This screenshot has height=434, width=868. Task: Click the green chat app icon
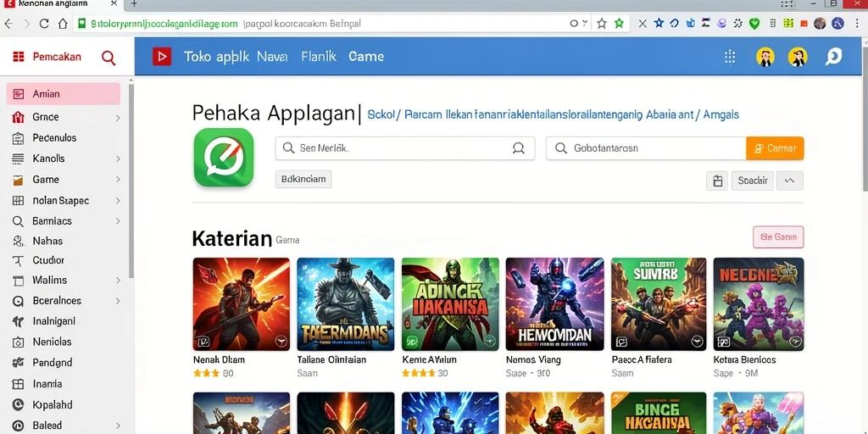tap(224, 157)
